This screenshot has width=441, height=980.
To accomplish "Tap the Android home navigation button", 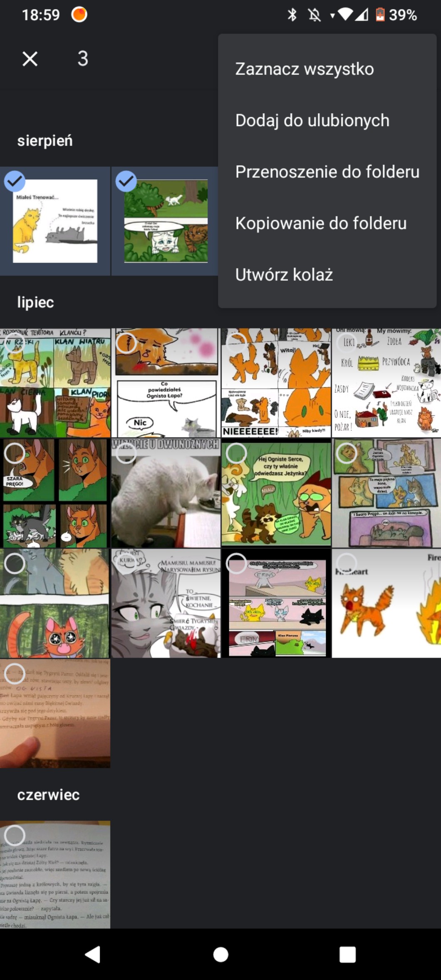I will point(220,954).
